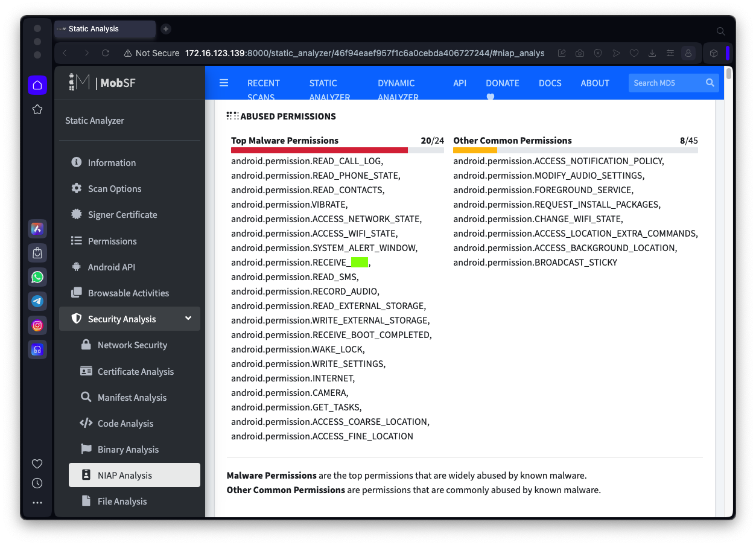This screenshot has height=545, width=756.
Task: Click android.permission.SYSTEM_ALERT_WINDOW text
Action: (324, 248)
